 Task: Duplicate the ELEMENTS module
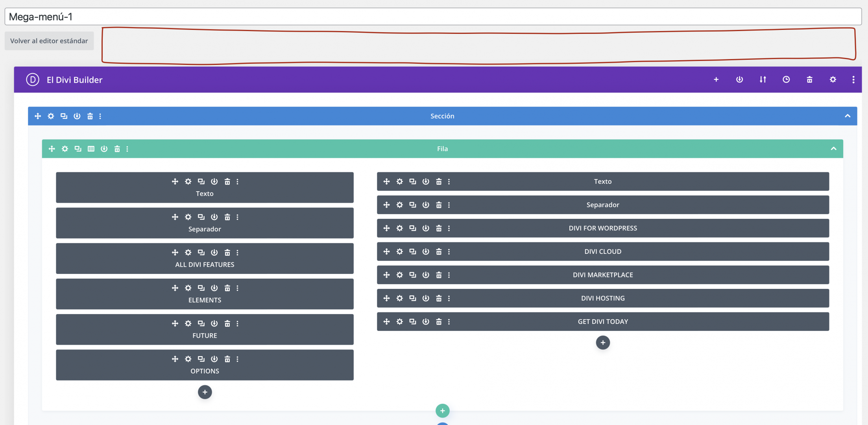(201, 288)
